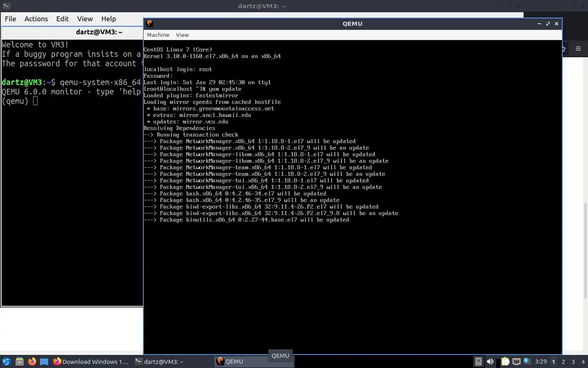Open the Firefox hamburger menu behind QEMU
The height and width of the screenshot is (368, 588).
tap(578, 49)
